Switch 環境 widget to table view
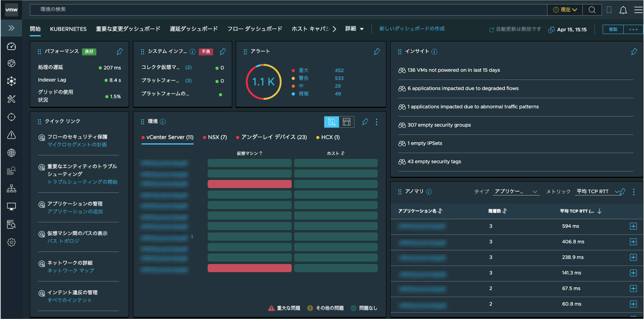Image resolution: width=644 pixels, height=319 pixels. pyautogui.click(x=347, y=122)
